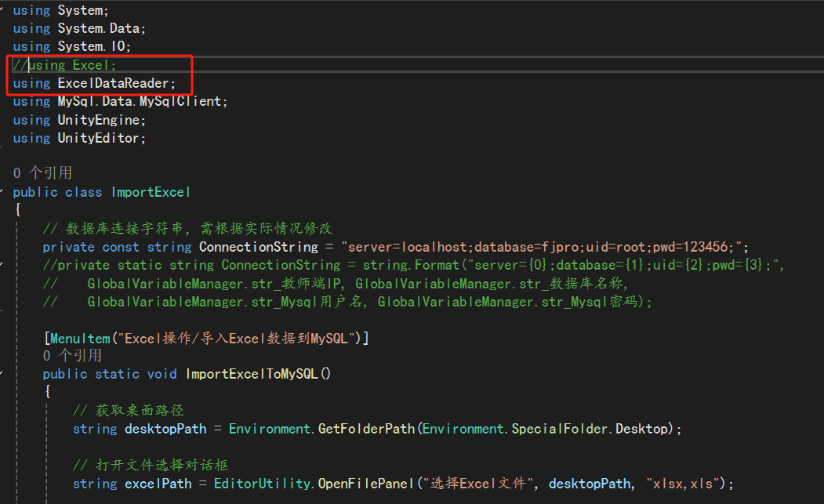Place cursor on the ImportExcel class name
The image size is (824, 504).
click(x=151, y=192)
